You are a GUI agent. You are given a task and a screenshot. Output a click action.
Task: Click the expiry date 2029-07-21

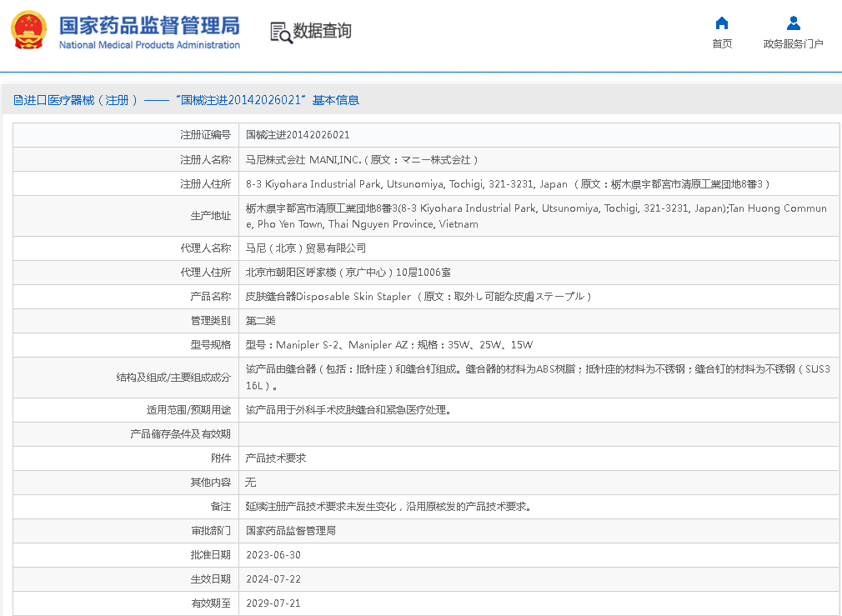pos(273,603)
